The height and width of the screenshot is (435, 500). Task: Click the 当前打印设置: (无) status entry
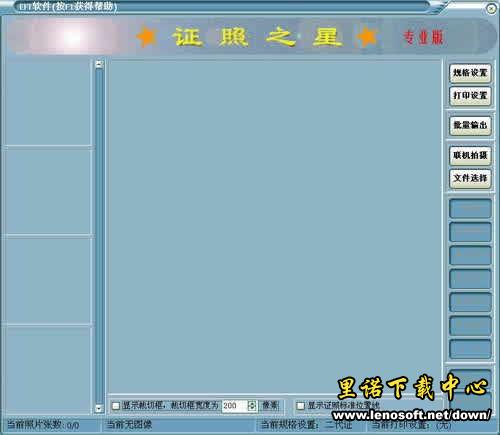[x=411, y=425]
